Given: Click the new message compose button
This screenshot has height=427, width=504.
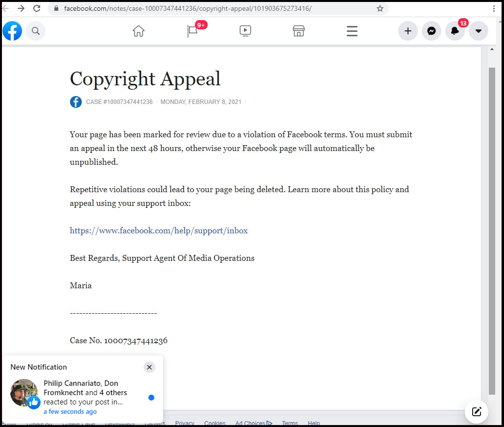Looking at the screenshot, I should (476, 411).
